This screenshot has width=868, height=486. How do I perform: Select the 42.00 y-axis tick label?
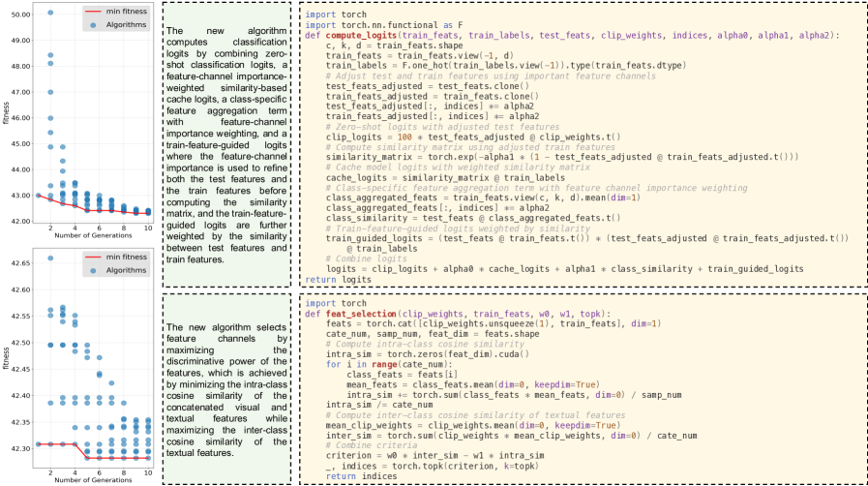[20, 222]
